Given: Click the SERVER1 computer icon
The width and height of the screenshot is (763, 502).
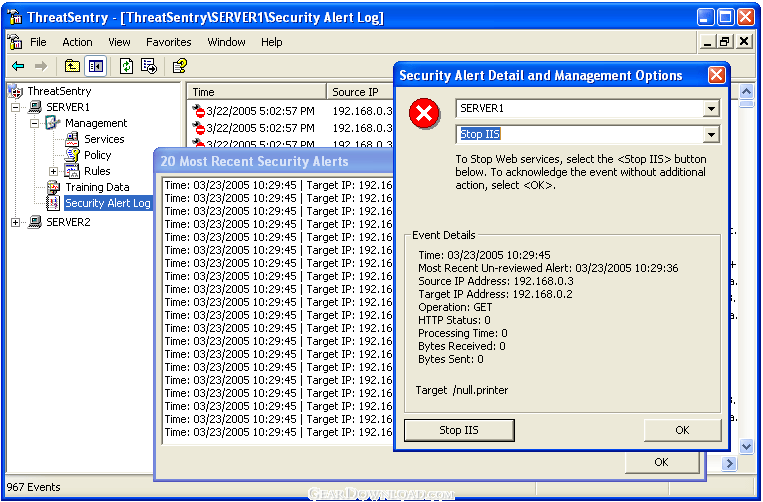Looking at the screenshot, I should pos(35,107).
